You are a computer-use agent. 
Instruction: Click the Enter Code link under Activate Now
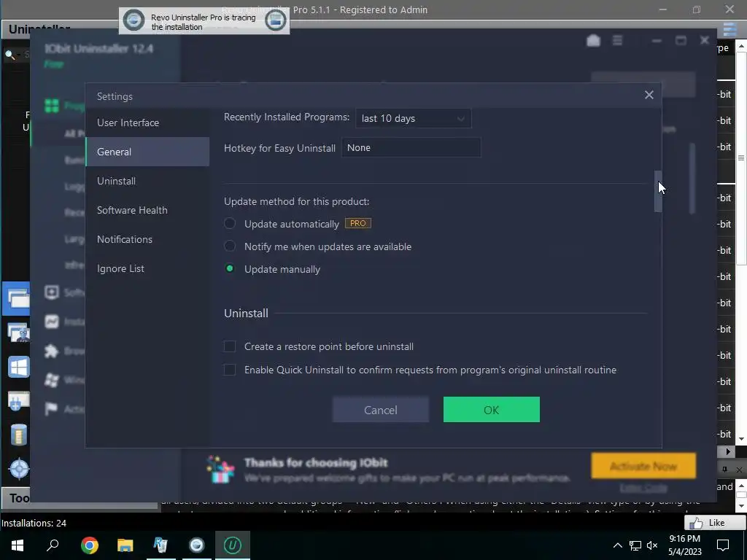643,488
